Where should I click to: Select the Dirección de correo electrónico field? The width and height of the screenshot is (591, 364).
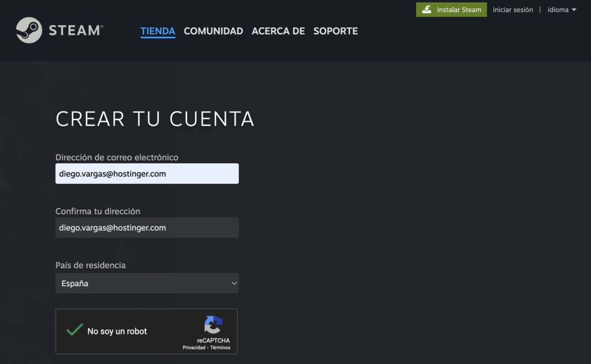[x=147, y=173]
